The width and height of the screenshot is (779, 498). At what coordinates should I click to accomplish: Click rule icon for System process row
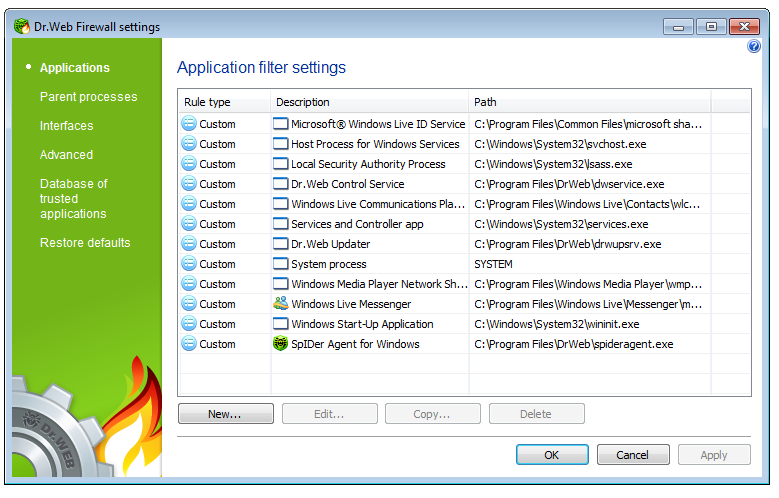[x=189, y=263]
